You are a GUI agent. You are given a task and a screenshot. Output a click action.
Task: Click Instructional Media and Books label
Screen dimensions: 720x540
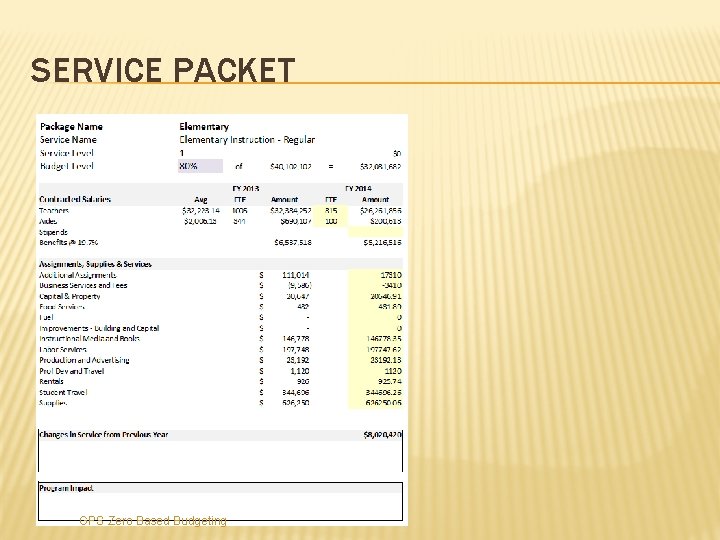(90, 339)
